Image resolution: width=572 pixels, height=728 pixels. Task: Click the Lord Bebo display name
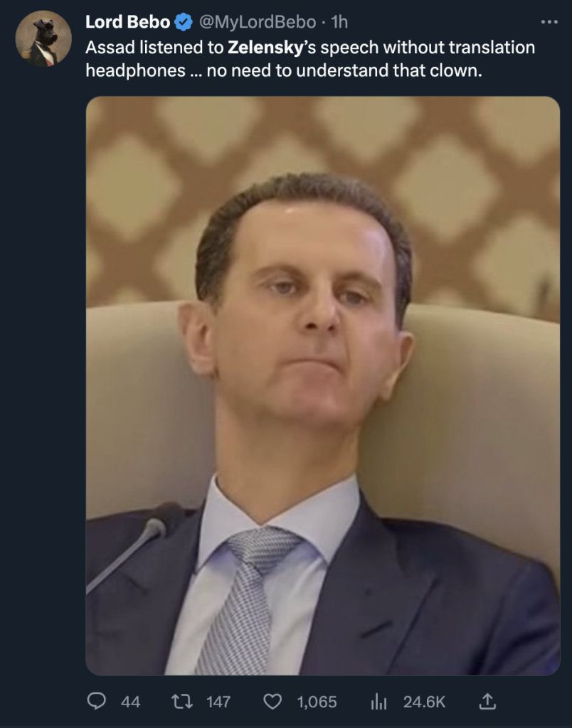coord(128,22)
